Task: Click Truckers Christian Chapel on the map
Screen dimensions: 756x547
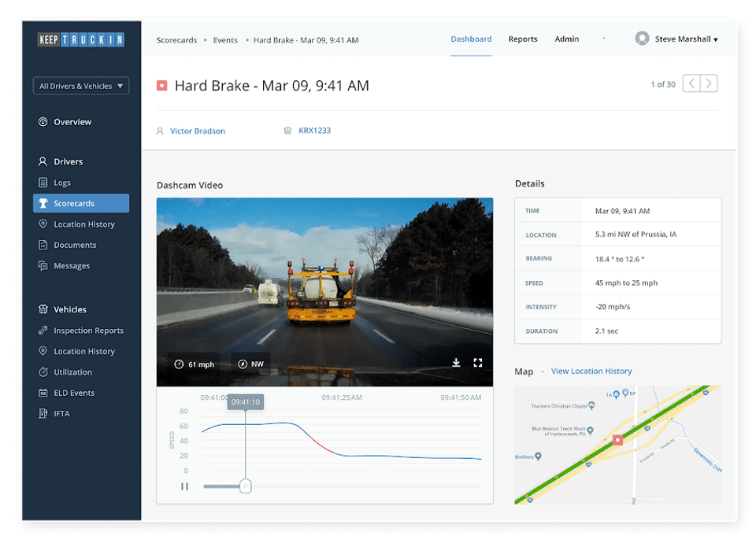Action: click(562, 406)
